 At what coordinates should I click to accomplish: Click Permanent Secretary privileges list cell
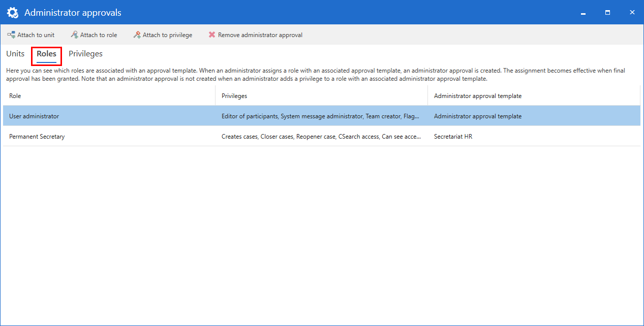(x=321, y=137)
